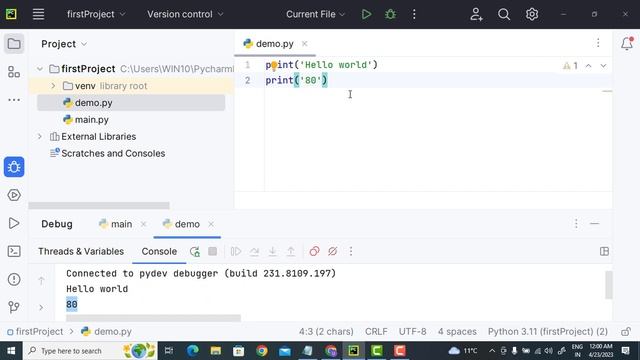Click the intention light bulb on line 1

coord(274,65)
